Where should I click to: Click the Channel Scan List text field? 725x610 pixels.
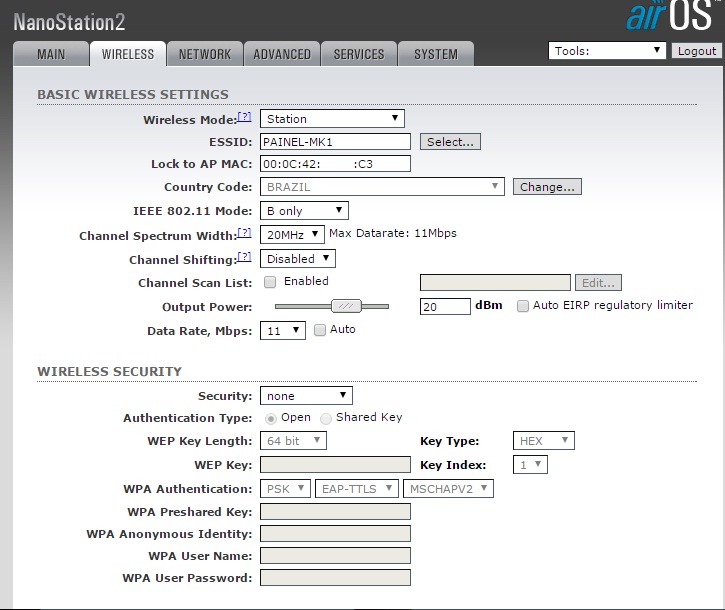tap(495, 283)
